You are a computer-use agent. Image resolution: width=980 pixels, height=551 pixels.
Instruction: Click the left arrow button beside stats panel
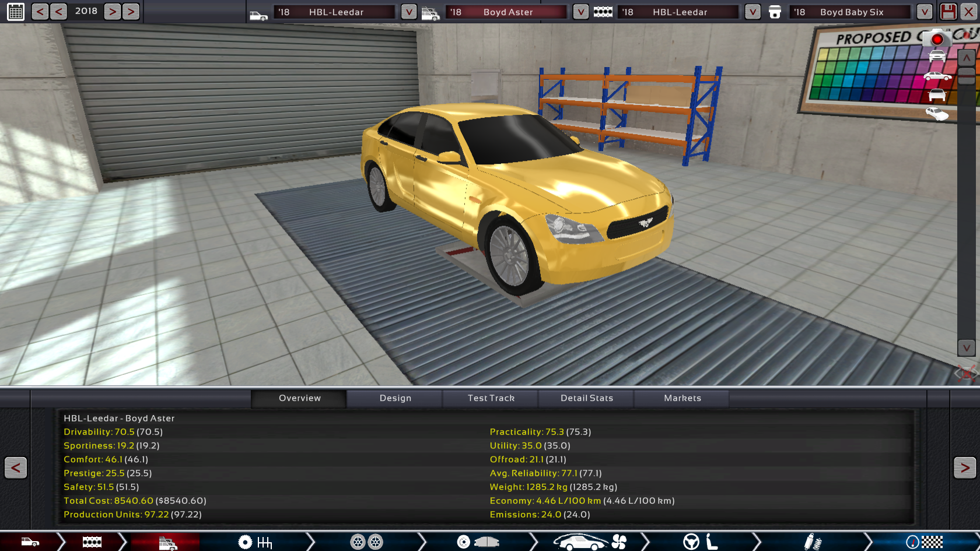pos(16,468)
